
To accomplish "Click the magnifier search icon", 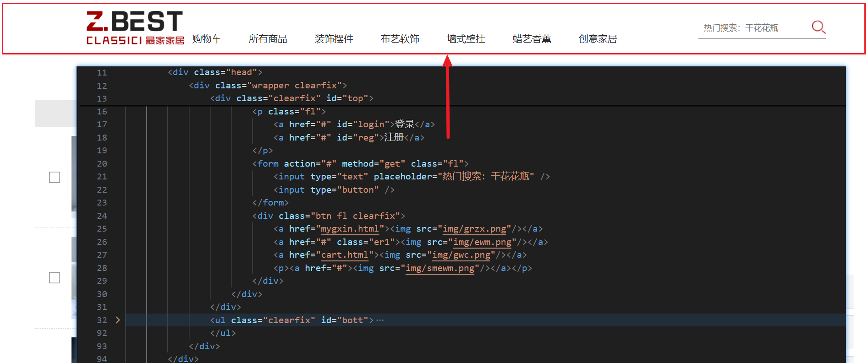I will coord(818,27).
